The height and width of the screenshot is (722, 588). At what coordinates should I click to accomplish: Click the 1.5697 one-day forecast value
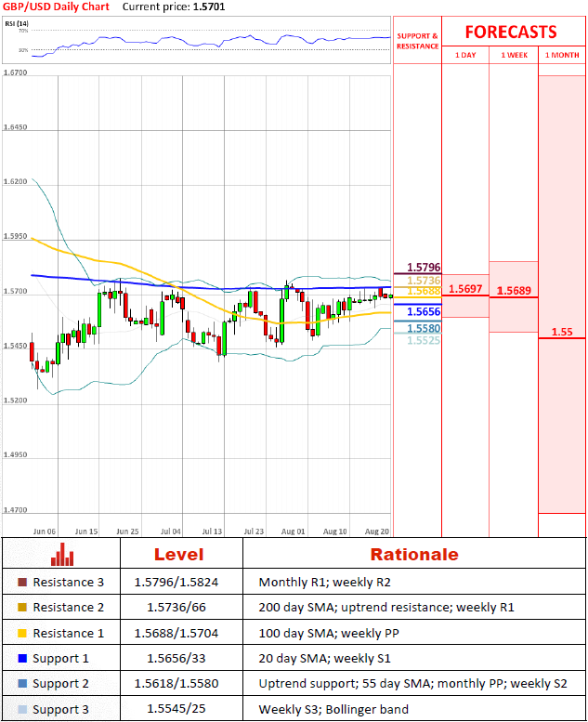pos(464,289)
